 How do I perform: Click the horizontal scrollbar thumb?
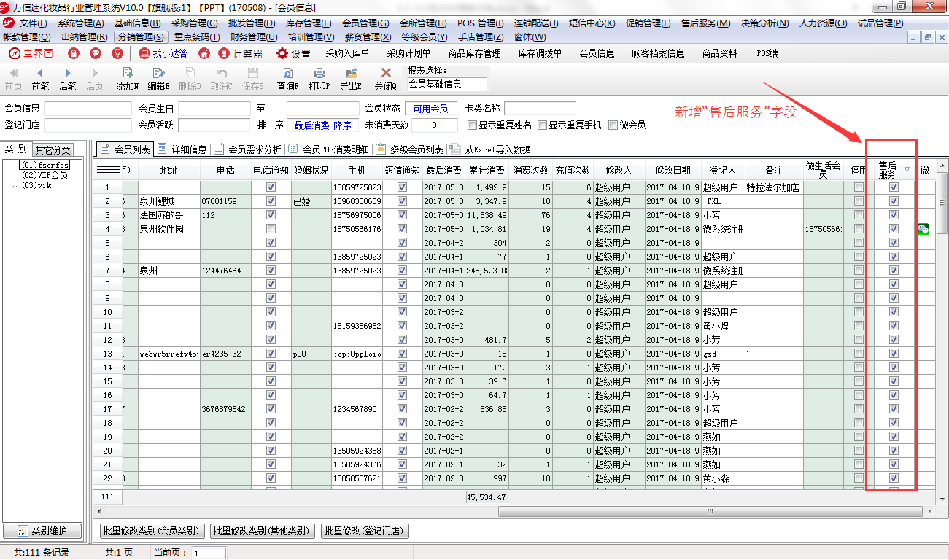(711, 511)
